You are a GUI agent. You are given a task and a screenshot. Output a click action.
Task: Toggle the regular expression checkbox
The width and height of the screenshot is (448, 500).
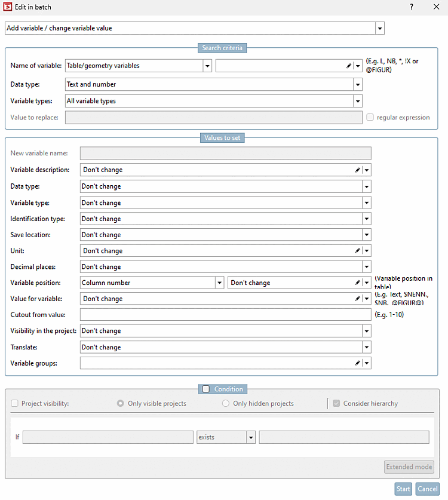click(x=371, y=118)
